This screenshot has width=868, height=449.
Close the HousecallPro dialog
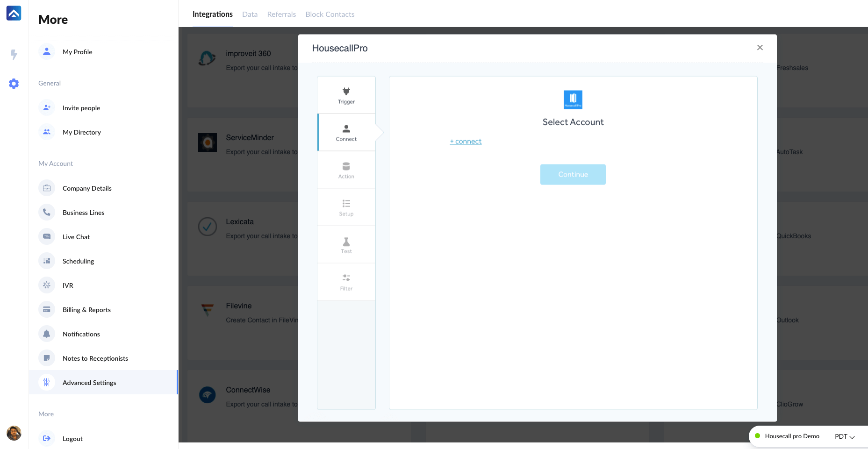(x=760, y=48)
